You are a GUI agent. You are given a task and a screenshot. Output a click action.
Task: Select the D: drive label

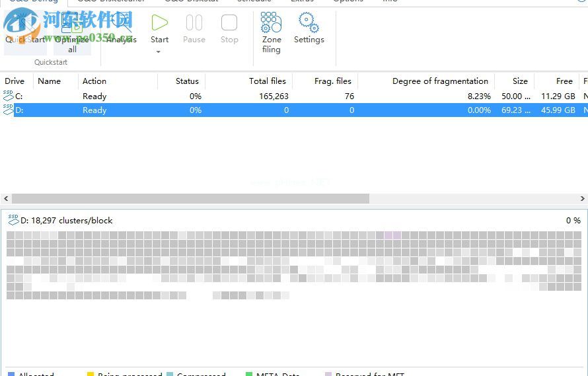coord(19,110)
